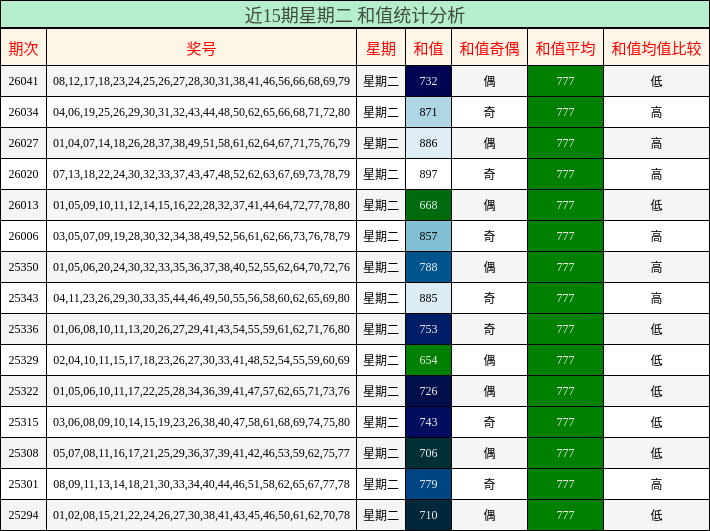Screen dimensions: 710x531
Task: Click the numbers row starting 01,04,07,14,18
Action: [x=201, y=143]
